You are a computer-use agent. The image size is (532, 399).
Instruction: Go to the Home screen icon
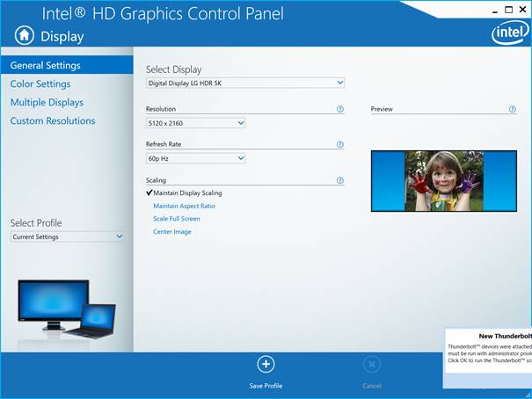[24, 36]
